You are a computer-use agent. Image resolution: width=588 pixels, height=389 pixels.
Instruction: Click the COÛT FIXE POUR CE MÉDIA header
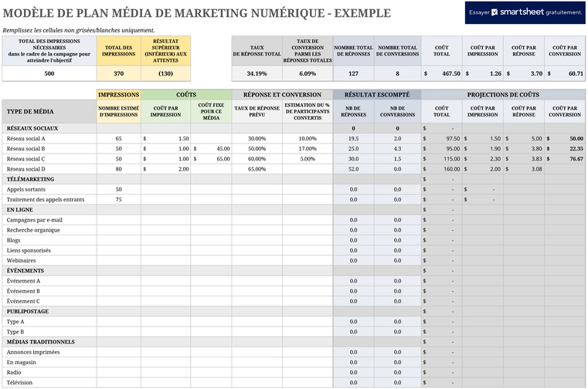pyautogui.click(x=211, y=111)
